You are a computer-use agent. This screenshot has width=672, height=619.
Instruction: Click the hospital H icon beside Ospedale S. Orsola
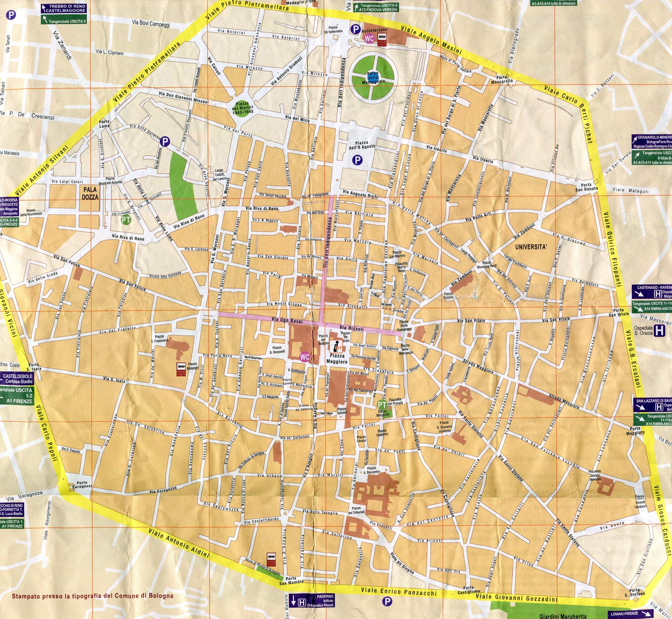[x=660, y=331]
